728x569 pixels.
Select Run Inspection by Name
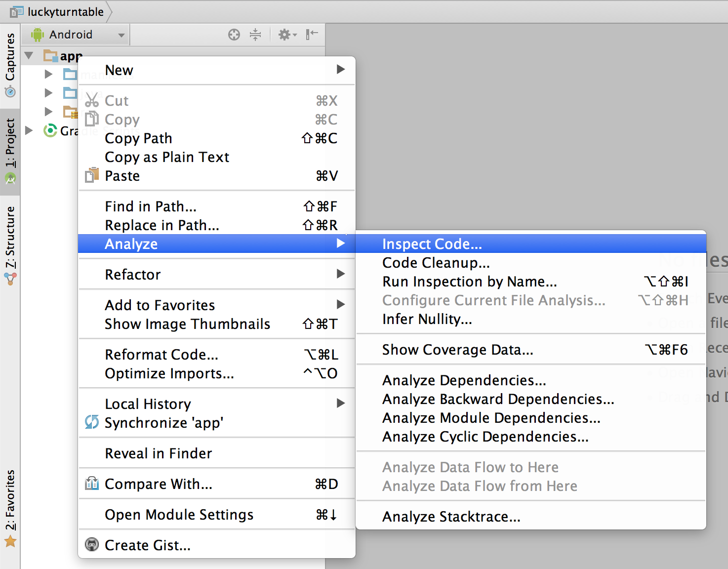531,282
